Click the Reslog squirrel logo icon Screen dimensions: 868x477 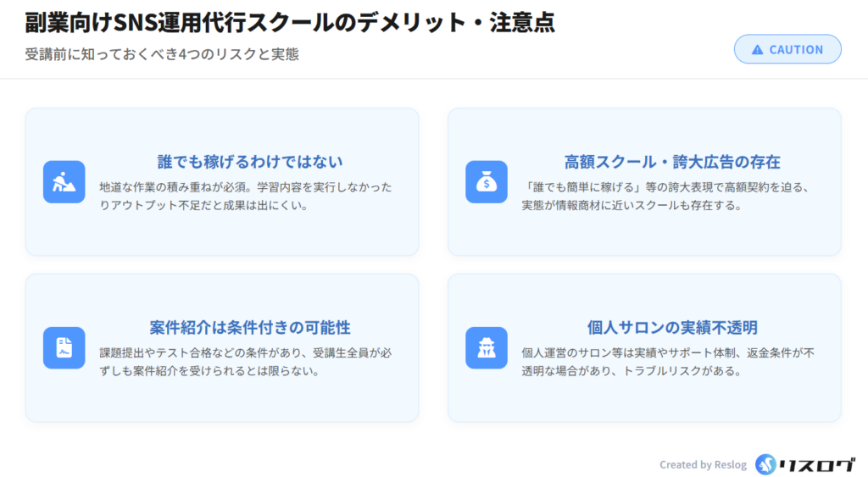click(x=765, y=463)
